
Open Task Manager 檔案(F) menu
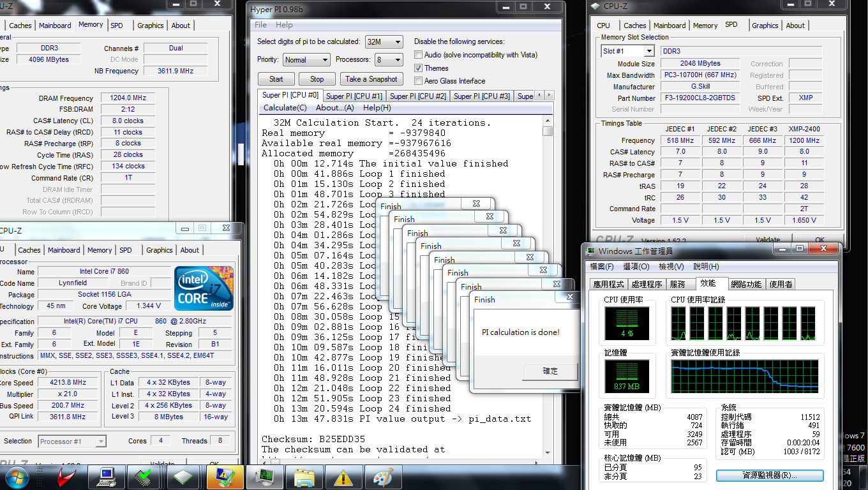coord(602,267)
